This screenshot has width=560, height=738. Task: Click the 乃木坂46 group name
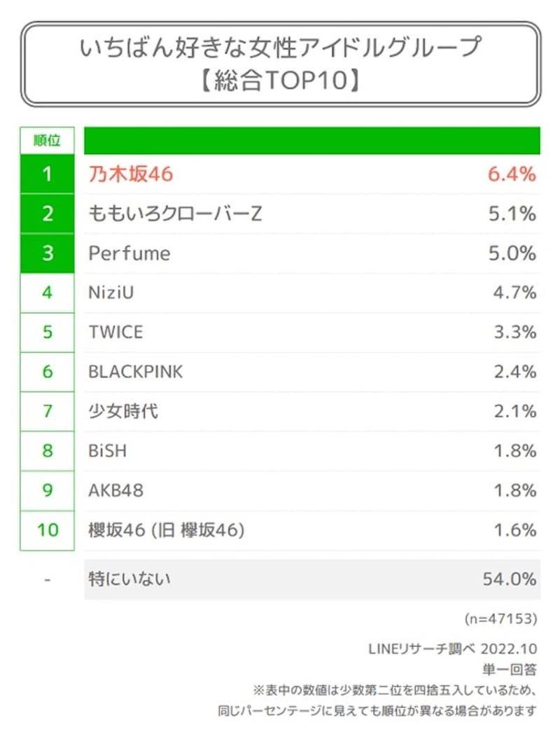[131, 174]
